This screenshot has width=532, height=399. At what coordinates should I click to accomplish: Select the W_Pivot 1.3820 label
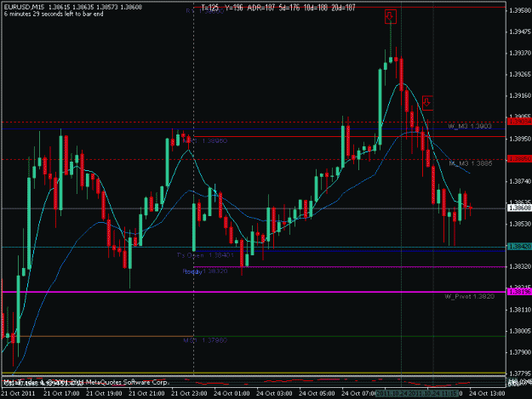(x=469, y=297)
